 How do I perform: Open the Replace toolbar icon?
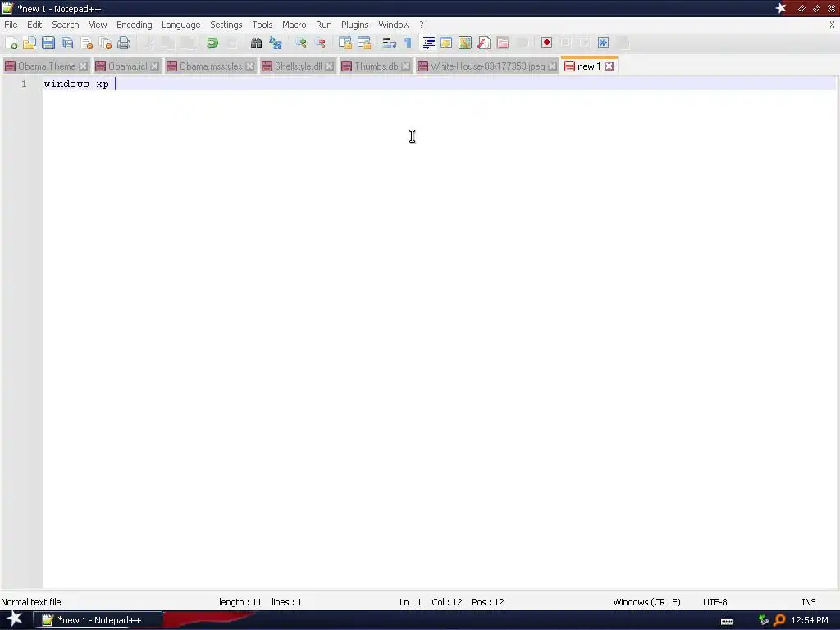click(x=276, y=43)
